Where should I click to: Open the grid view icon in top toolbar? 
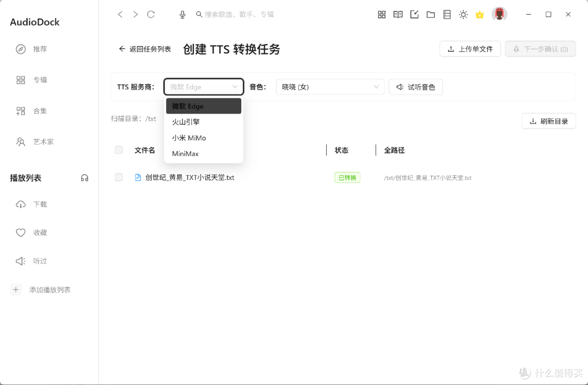382,15
